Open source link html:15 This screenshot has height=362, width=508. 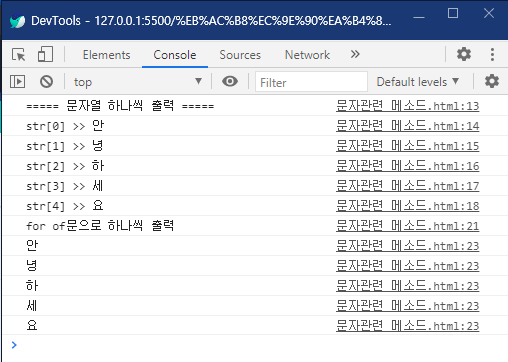(407, 146)
